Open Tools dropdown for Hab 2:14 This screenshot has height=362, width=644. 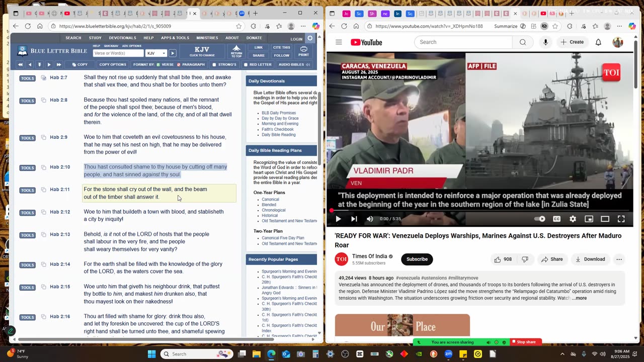point(27,265)
